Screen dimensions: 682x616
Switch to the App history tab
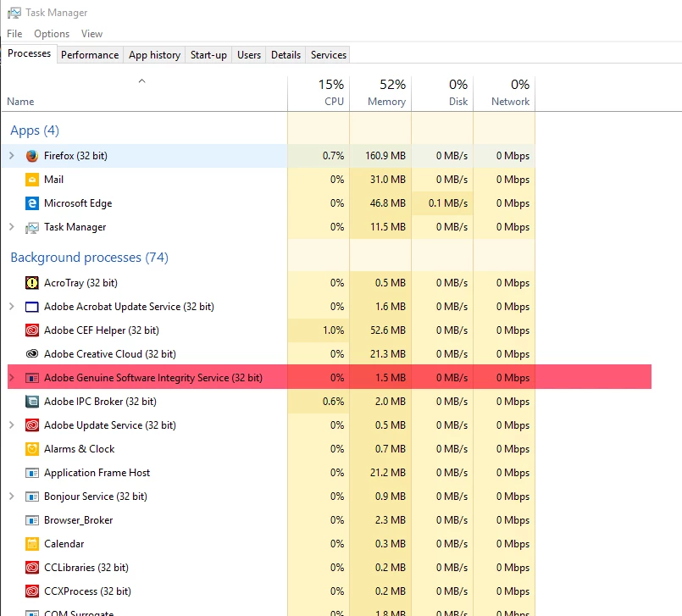pos(154,55)
